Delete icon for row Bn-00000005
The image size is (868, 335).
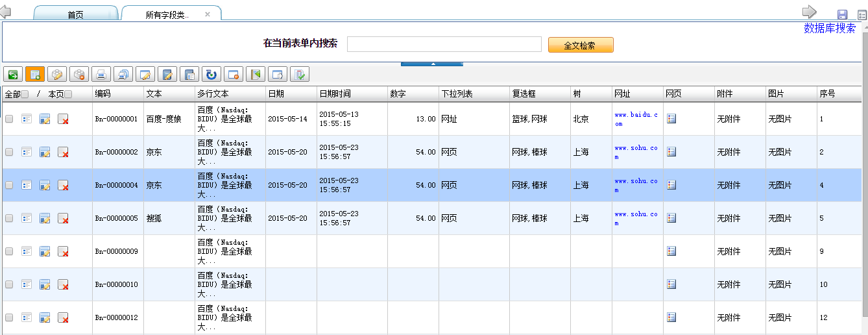click(x=63, y=218)
